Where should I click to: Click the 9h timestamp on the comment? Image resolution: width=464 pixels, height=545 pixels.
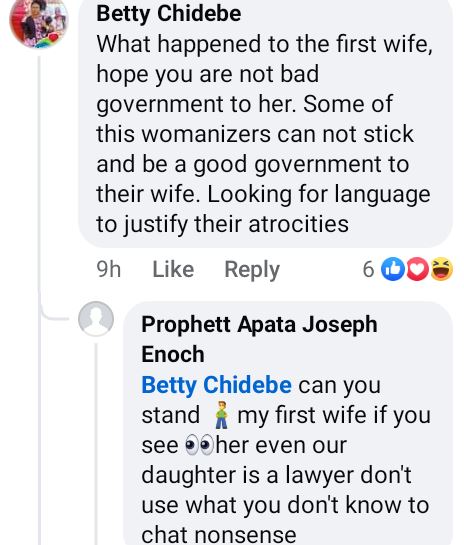(x=109, y=270)
